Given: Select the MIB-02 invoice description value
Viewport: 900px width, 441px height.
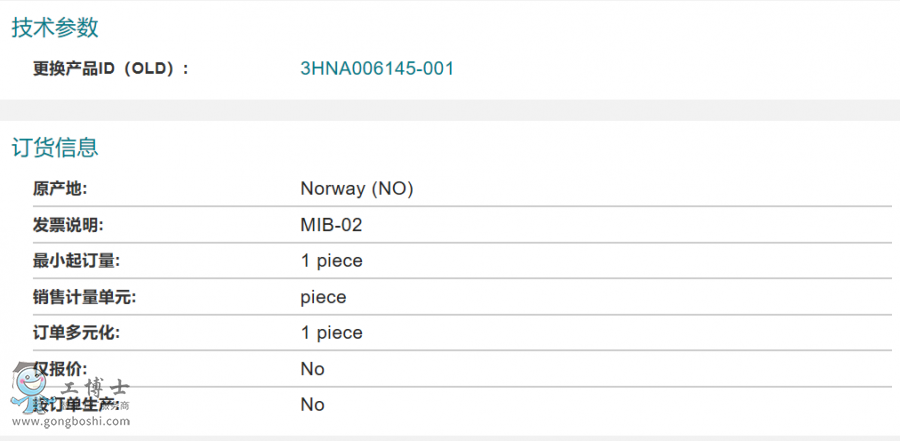Looking at the screenshot, I should click(331, 225).
